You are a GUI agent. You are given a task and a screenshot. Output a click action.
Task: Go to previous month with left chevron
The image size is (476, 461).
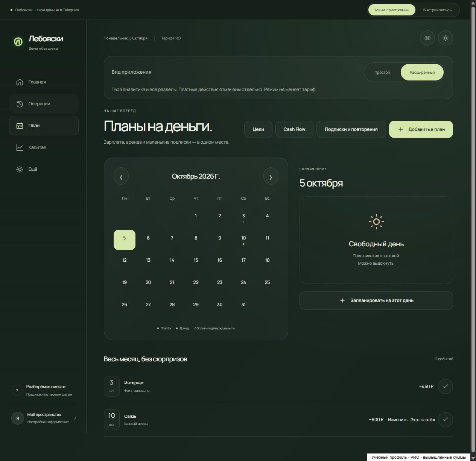pos(121,176)
